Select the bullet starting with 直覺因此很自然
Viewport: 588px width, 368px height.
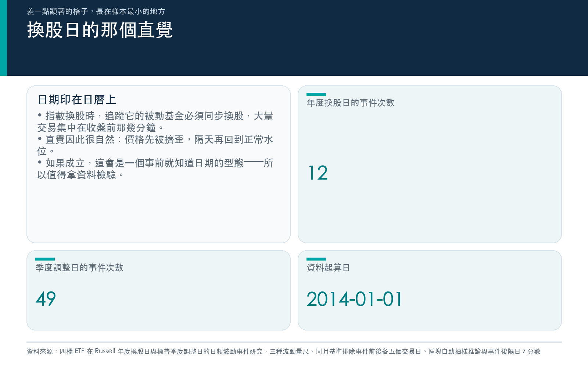coord(155,145)
